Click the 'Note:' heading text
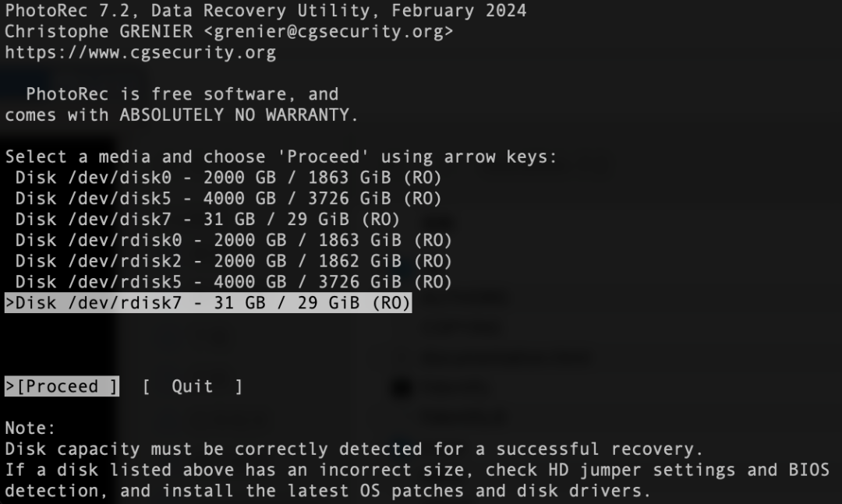The image size is (842, 504). pyautogui.click(x=31, y=428)
